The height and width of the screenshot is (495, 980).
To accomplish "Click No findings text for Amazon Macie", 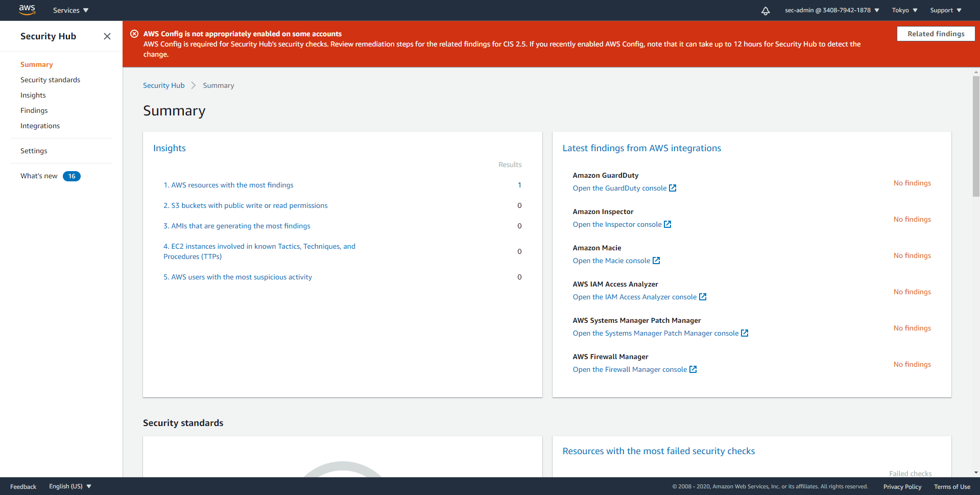I will (912, 255).
